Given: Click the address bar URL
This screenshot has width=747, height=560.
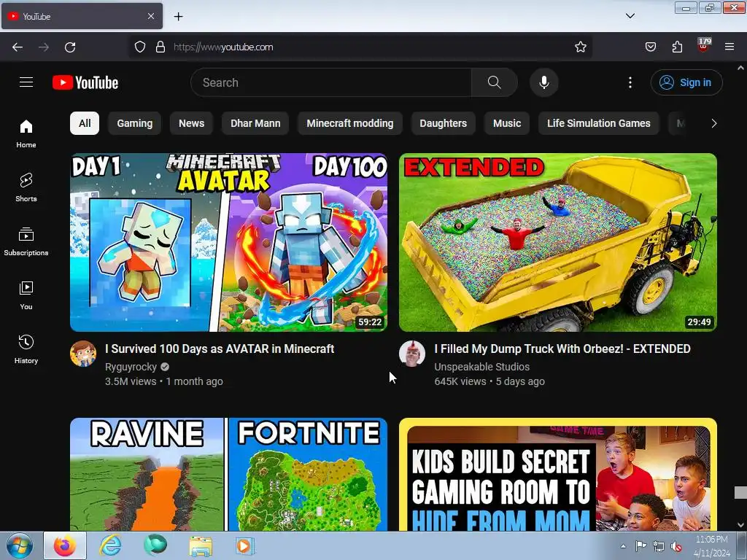Looking at the screenshot, I should pyautogui.click(x=223, y=47).
